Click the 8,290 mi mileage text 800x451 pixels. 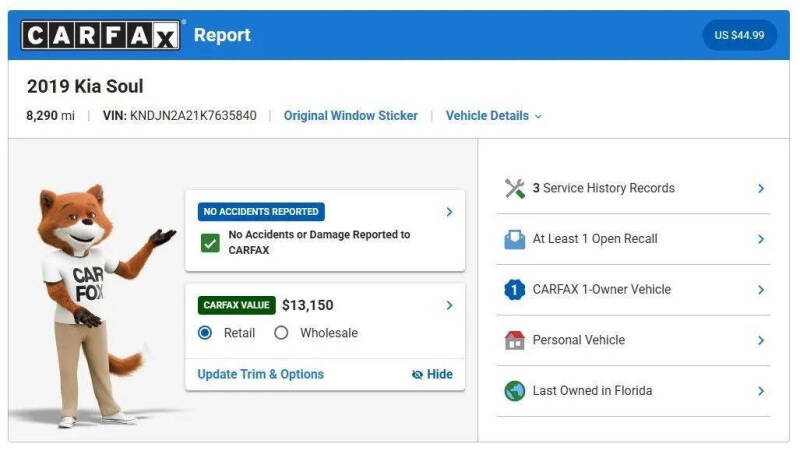[x=51, y=116]
